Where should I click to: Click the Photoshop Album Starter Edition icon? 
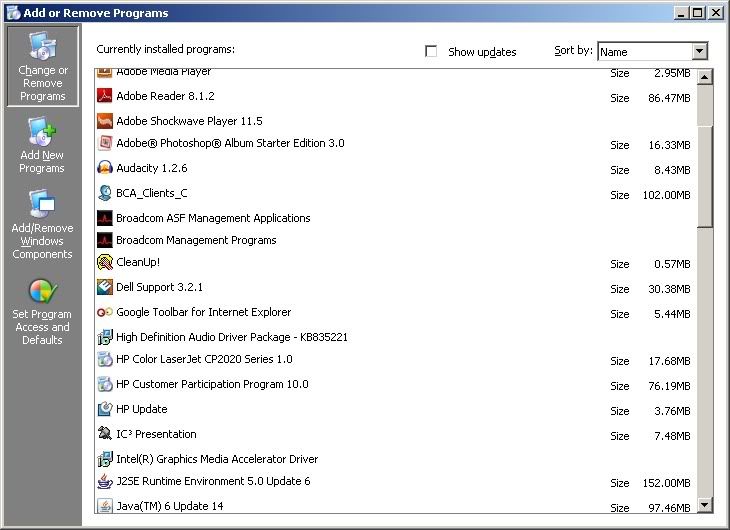tap(105, 143)
